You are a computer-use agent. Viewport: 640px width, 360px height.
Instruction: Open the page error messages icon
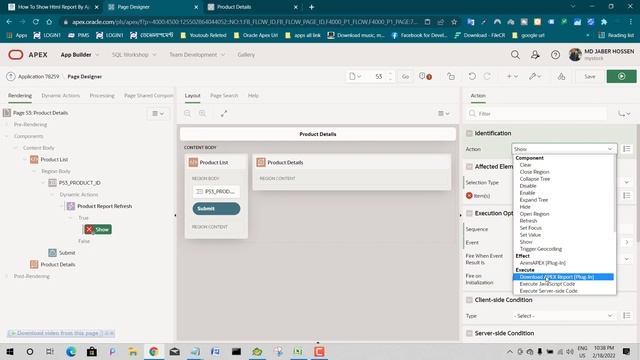[x=425, y=76]
